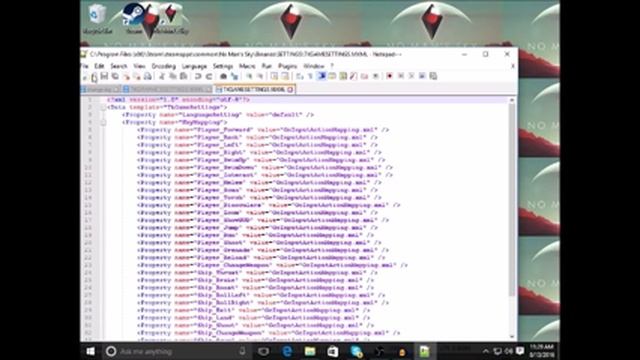Open the File menu

tap(85, 66)
